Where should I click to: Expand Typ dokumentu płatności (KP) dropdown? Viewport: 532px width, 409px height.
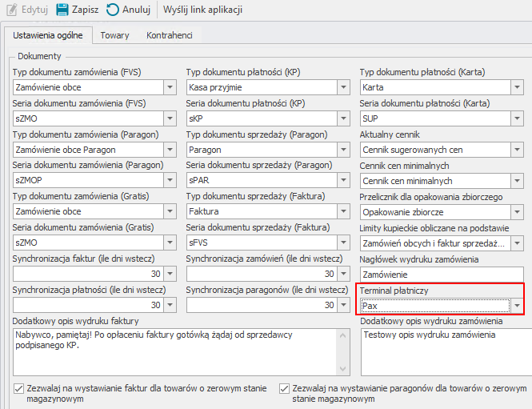pyautogui.click(x=343, y=87)
